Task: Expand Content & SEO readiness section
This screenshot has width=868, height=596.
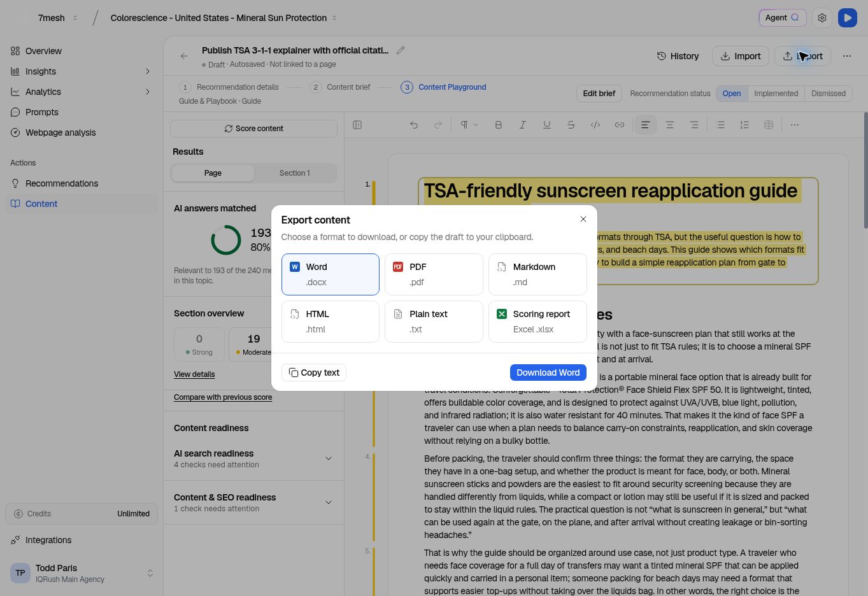Action: [x=253, y=502]
